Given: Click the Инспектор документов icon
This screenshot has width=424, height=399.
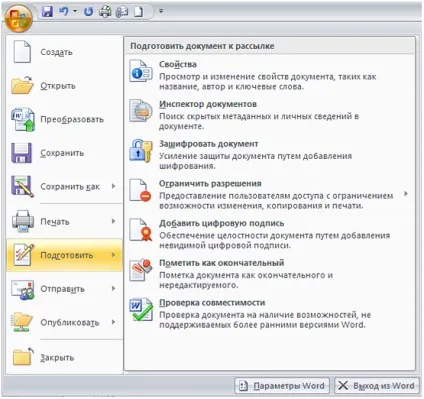Looking at the screenshot, I should point(141,110).
